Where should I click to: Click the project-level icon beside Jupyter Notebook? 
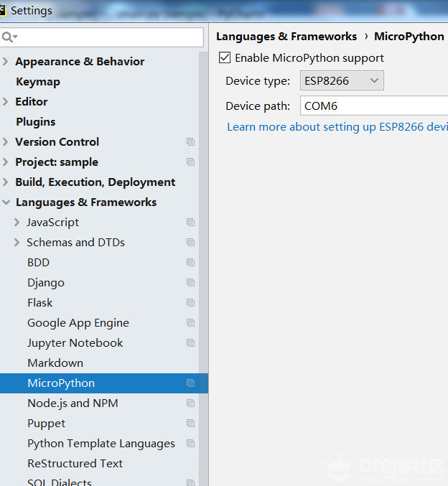click(190, 343)
